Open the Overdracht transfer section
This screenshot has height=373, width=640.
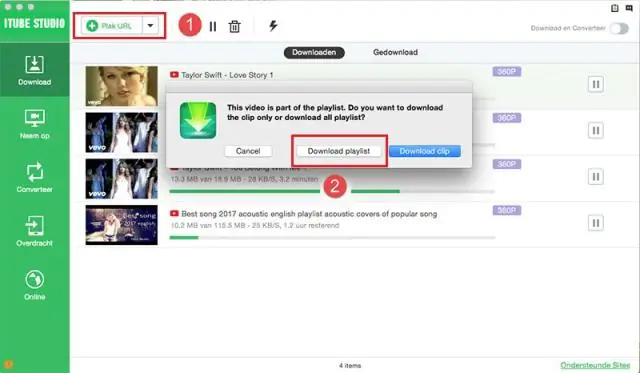tap(35, 231)
